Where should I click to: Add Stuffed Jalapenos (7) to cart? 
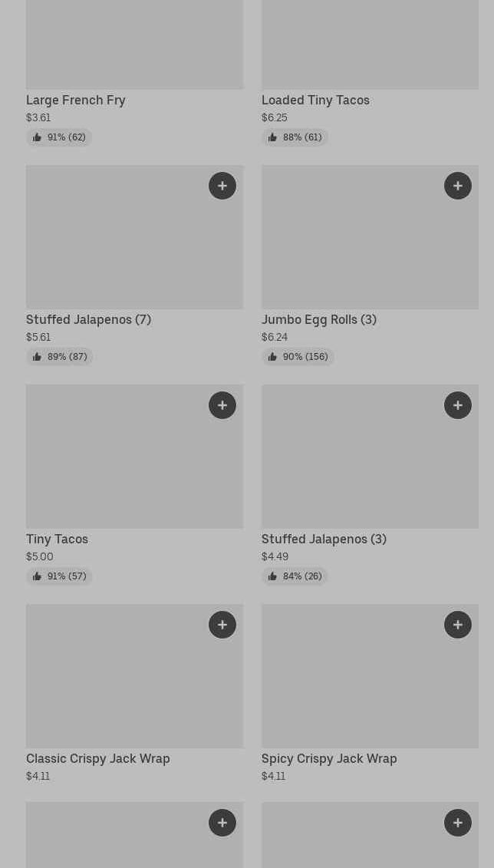pos(222,186)
